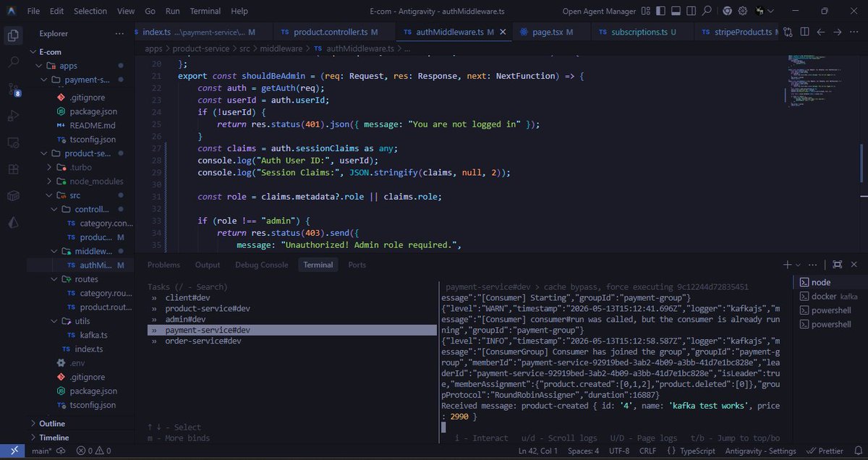Screen dimensions: 868x460
Task: Maximize the terminal panel size
Action: point(837,265)
